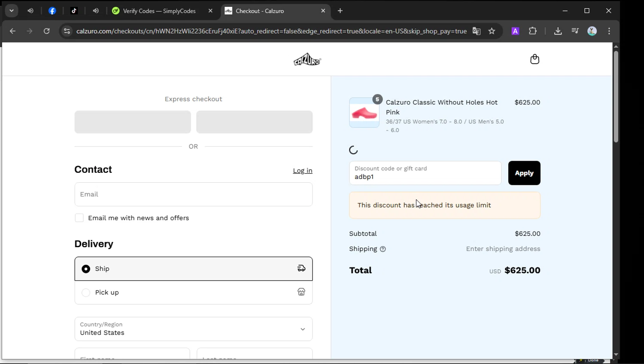Image resolution: width=644 pixels, height=364 pixels.
Task: Open the translate page icon
Action: coord(477,31)
